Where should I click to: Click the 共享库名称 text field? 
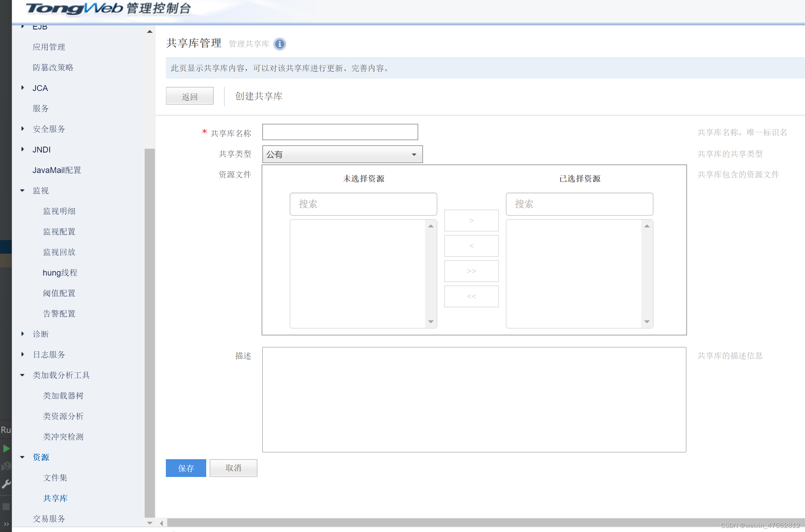pyautogui.click(x=340, y=132)
